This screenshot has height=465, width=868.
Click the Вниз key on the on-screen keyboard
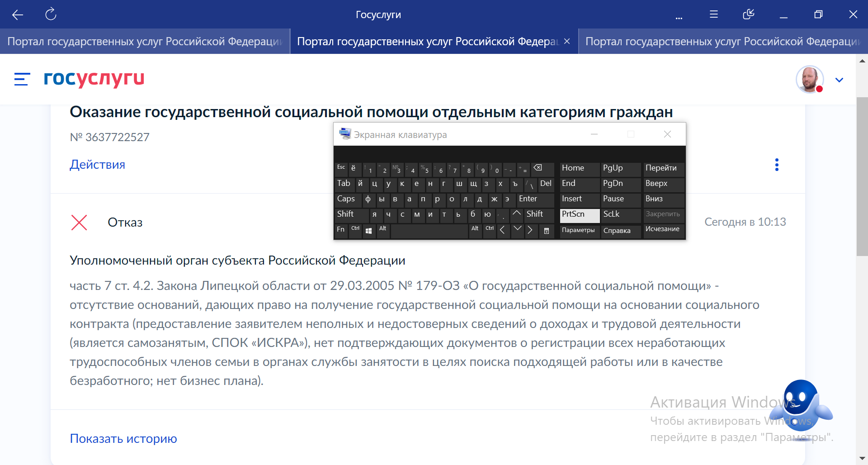[x=664, y=200]
